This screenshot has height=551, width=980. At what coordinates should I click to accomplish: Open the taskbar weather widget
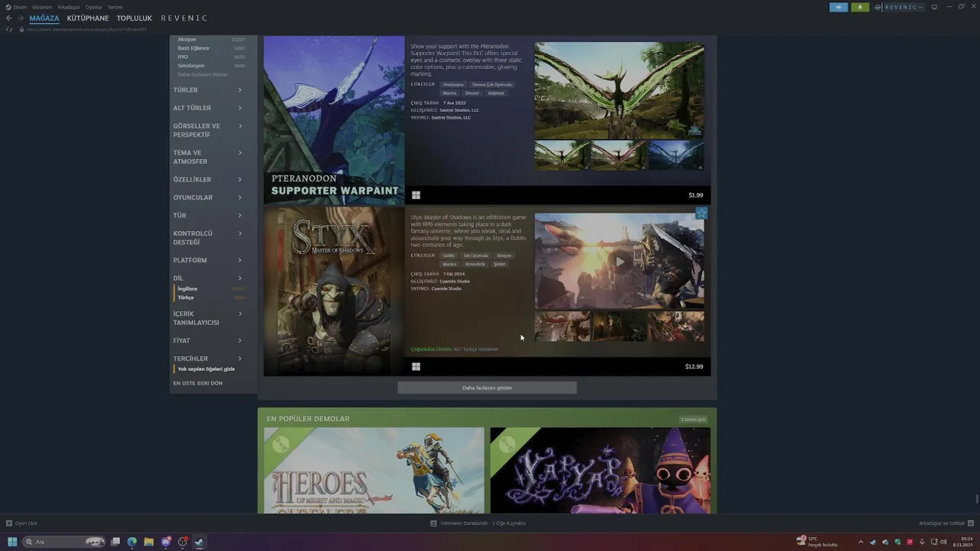click(817, 541)
